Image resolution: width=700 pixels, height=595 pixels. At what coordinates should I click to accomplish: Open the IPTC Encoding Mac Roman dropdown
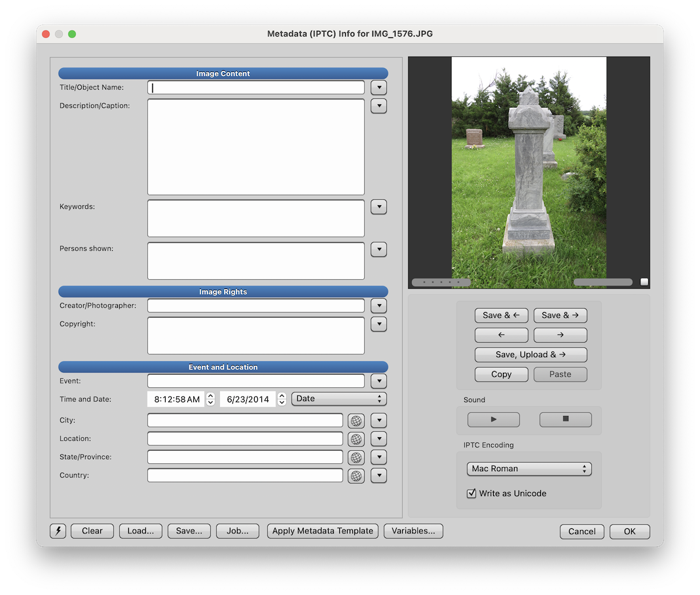528,469
